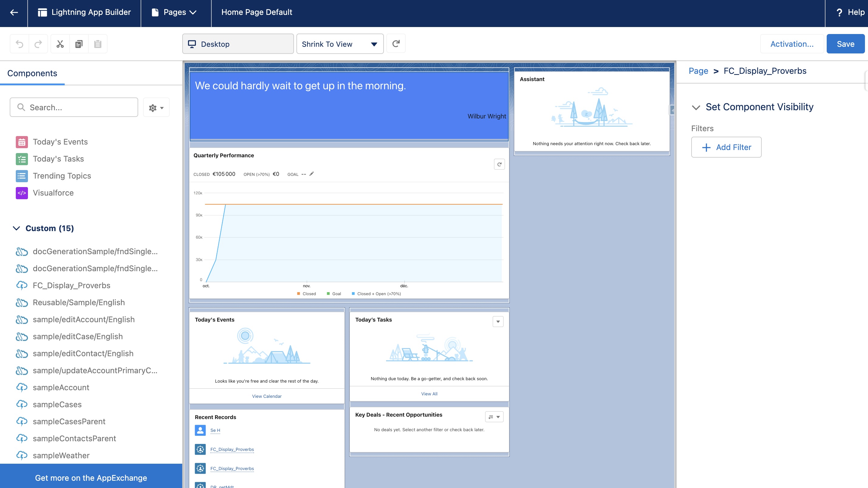Click the Redo icon
This screenshot has height=488, width=868.
pos(38,44)
